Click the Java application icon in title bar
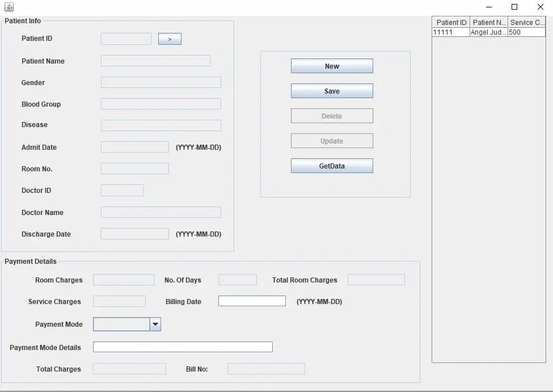Viewport: 553px width, 392px height. coord(8,6)
